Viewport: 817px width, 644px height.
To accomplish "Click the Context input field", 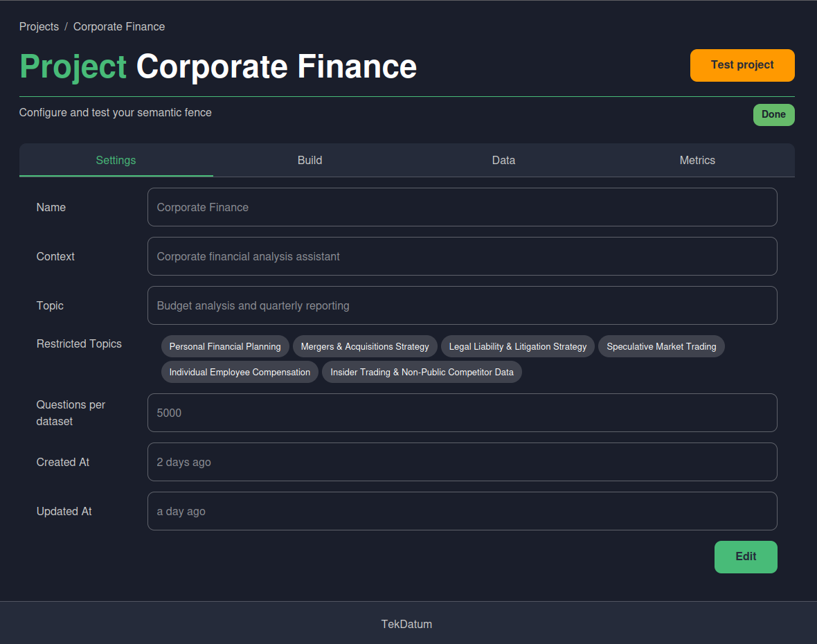I will click(x=462, y=256).
